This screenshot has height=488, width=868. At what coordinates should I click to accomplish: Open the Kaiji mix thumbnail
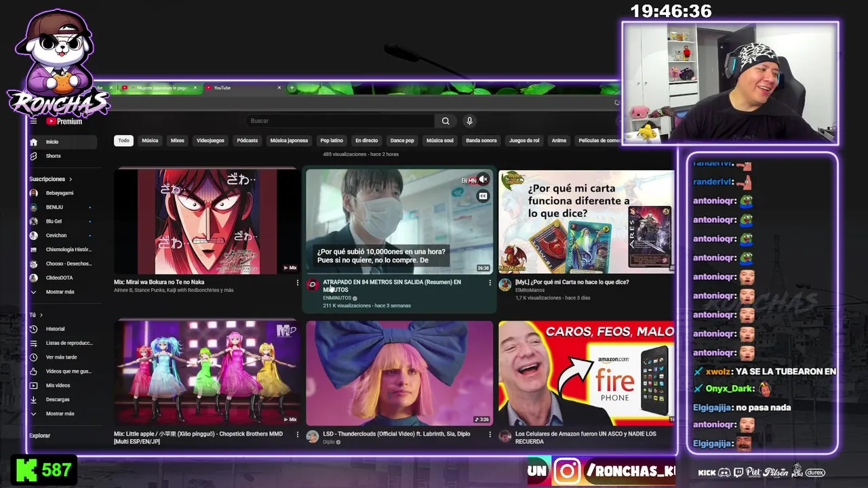click(x=206, y=221)
